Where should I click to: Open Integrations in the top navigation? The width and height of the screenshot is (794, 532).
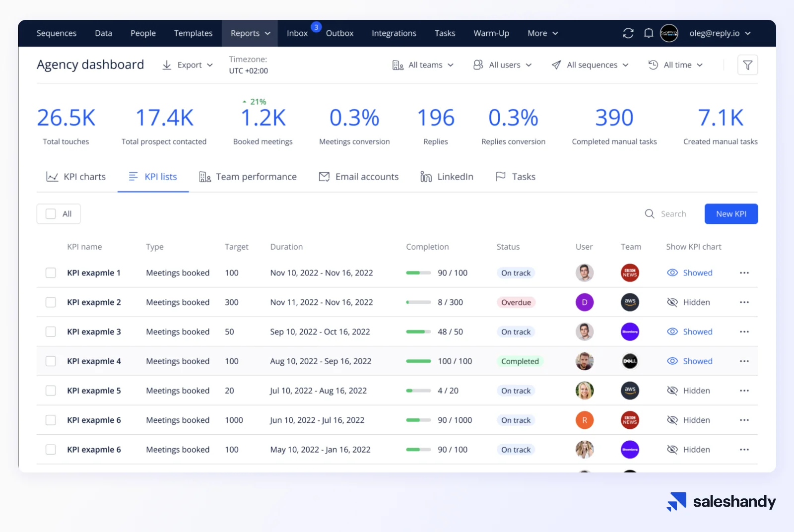[x=394, y=33]
